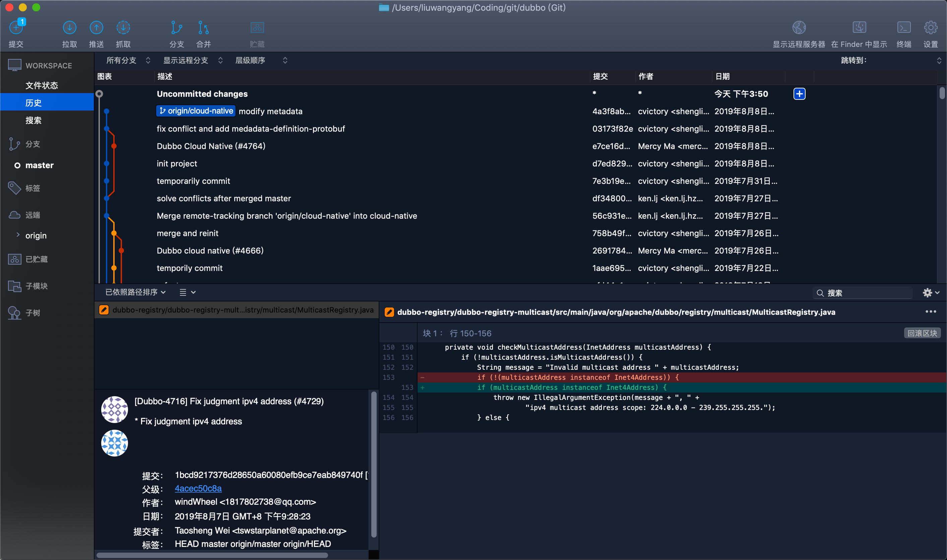Open the Branch (分支) toolbar tool
Image resolution: width=947 pixels, height=560 pixels.
tap(176, 28)
